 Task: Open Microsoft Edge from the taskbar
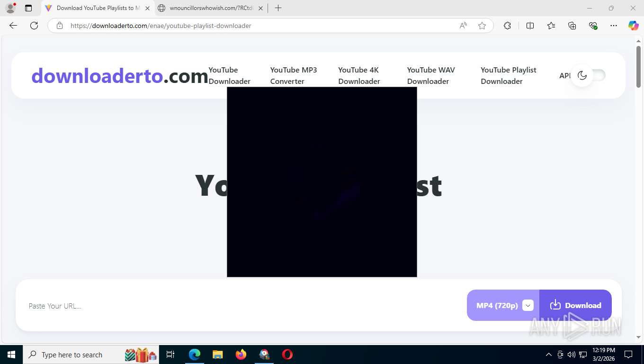click(195, 355)
